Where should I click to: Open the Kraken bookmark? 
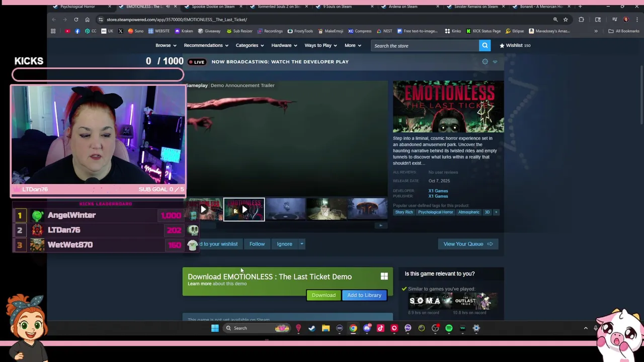pos(184,31)
